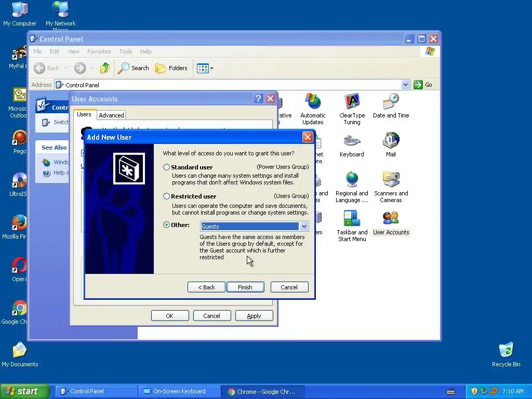Open the Automatic Updates icon
This screenshot has height=399, width=532.
313,109
